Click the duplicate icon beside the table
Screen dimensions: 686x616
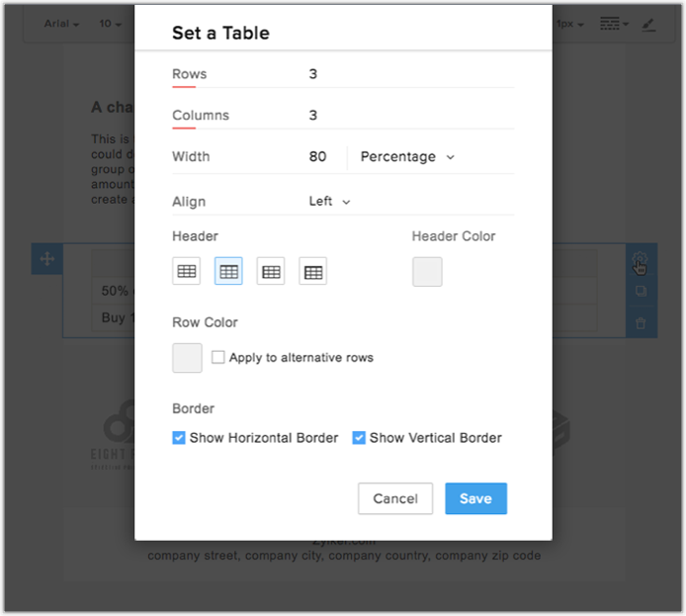[x=640, y=292]
